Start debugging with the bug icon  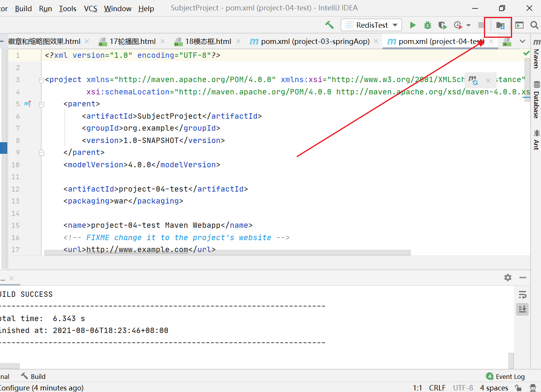pos(428,25)
